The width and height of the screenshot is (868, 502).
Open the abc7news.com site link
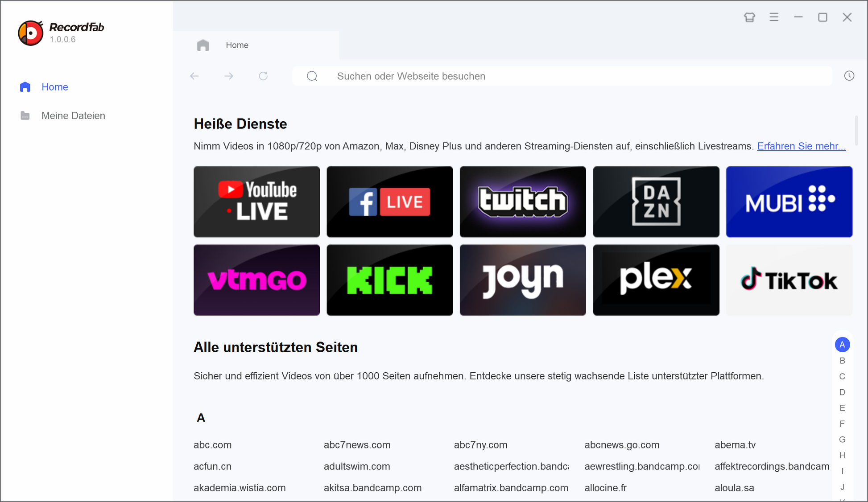357,445
